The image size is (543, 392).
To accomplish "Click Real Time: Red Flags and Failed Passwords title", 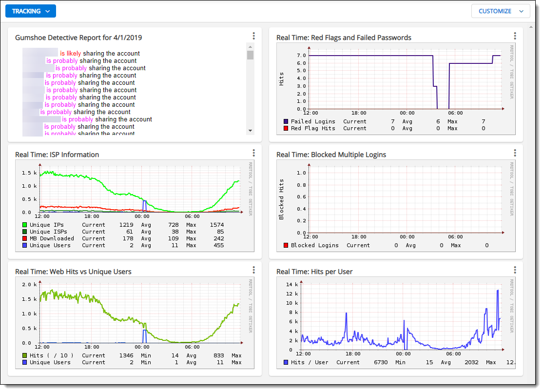I will click(x=344, y=38).
